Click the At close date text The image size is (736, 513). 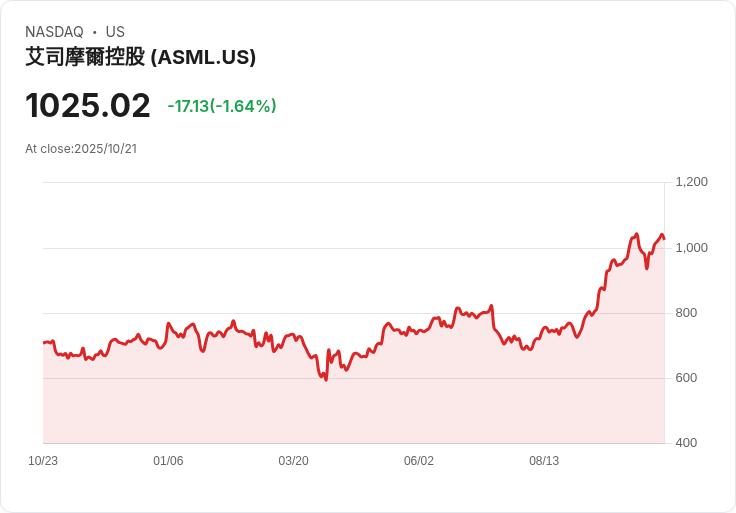coord(81,149)
